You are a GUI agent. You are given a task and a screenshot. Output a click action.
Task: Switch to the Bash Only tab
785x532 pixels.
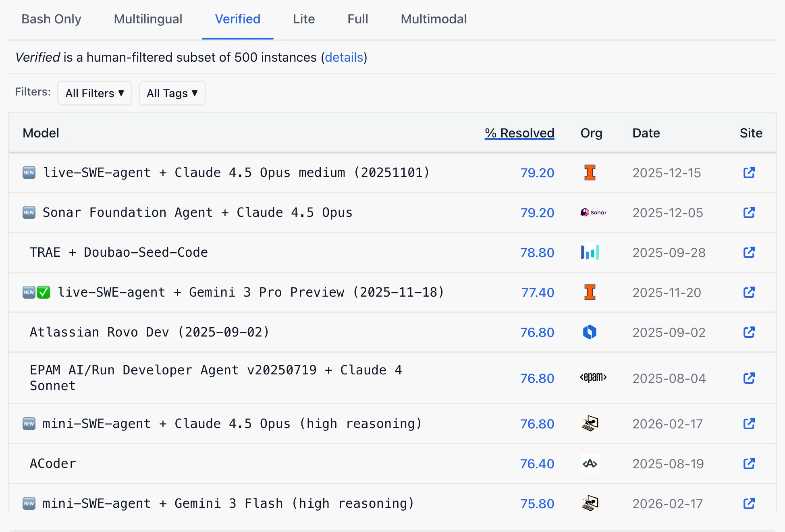coord(51,19)
